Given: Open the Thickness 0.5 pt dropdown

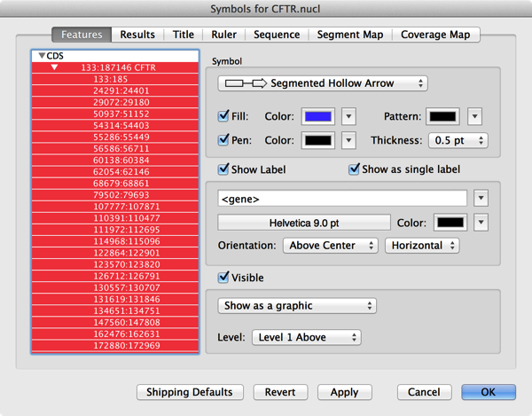Looking at the screenshot, I should [458, 140].
